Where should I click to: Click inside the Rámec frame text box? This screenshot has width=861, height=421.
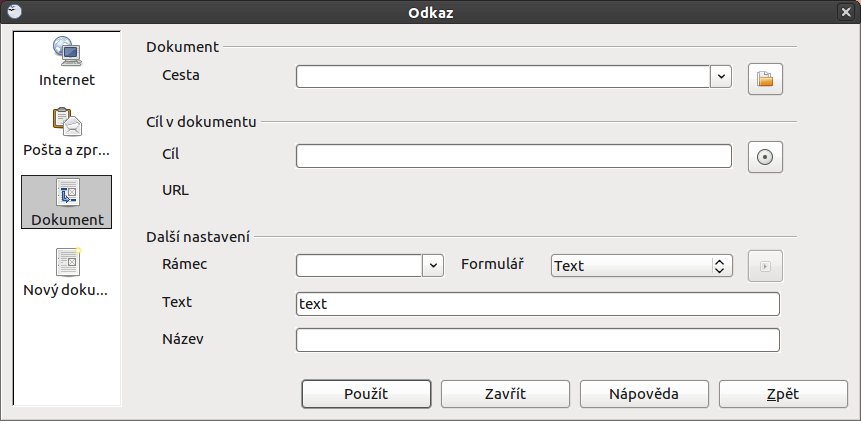(359, 266)
